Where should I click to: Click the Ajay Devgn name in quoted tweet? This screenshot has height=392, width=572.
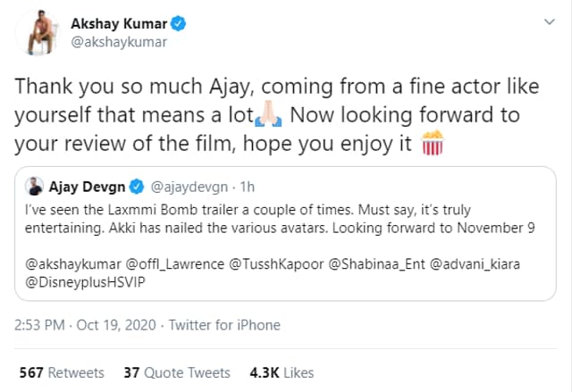[88, 187]
